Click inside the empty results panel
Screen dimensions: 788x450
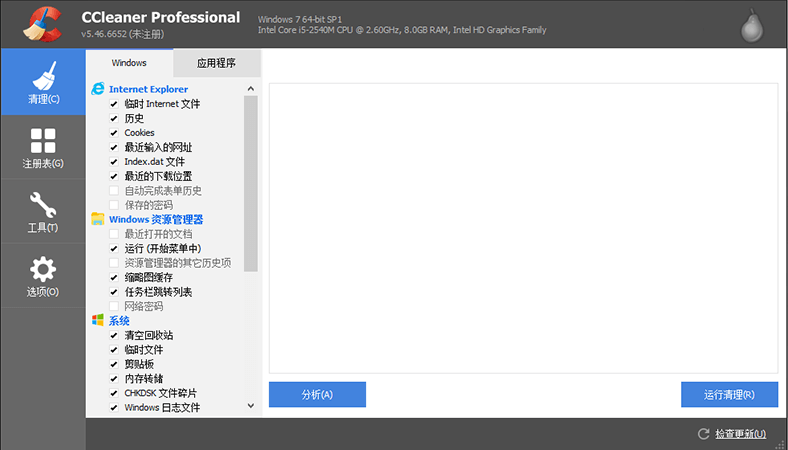click(523, 228)
